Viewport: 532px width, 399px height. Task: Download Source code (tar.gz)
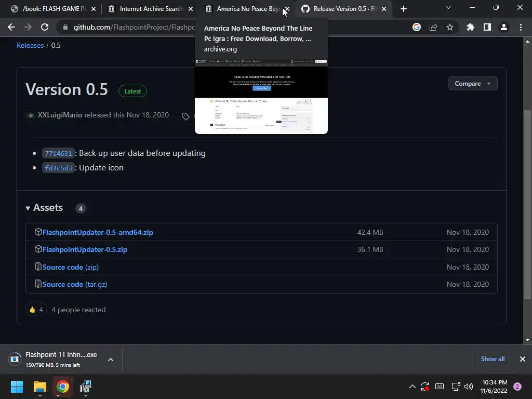tap(75, 284)
